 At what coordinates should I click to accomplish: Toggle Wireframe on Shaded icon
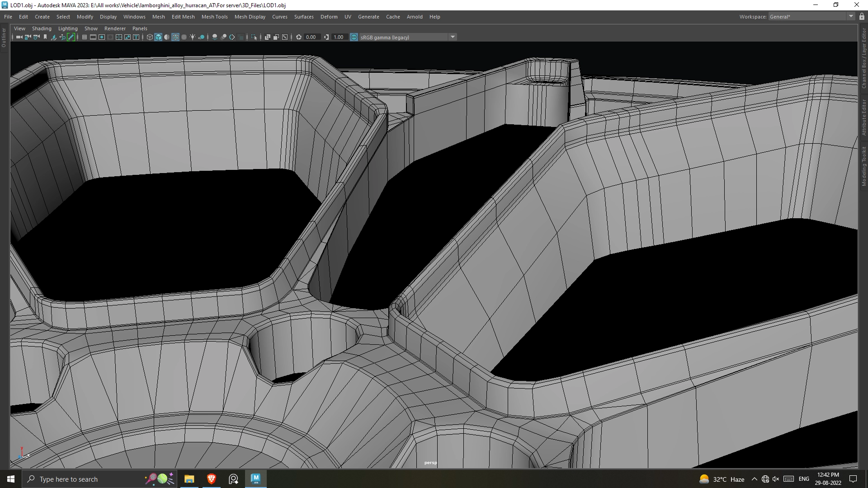tap(175, 37)
